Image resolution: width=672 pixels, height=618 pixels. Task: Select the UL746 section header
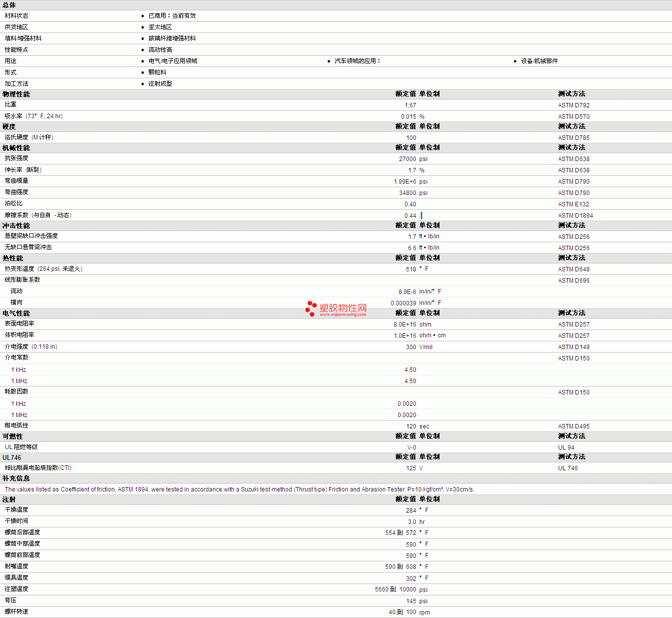(12, 457)
